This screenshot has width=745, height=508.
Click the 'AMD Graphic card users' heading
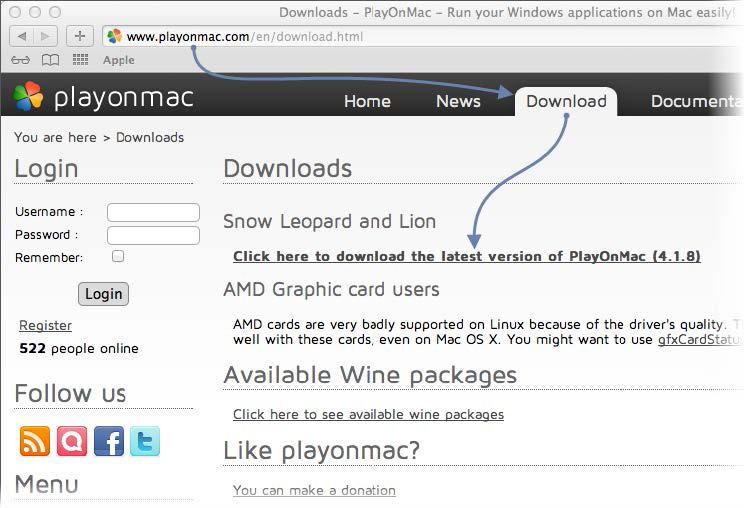(331, 289)
